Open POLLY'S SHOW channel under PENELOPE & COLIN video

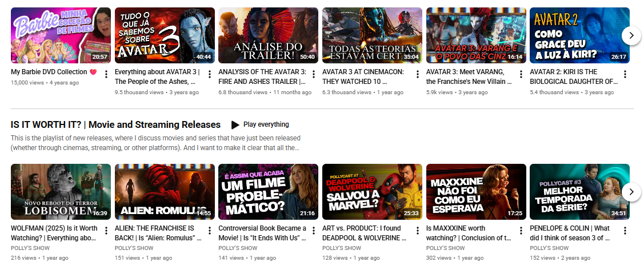click(x=549, y=248)
